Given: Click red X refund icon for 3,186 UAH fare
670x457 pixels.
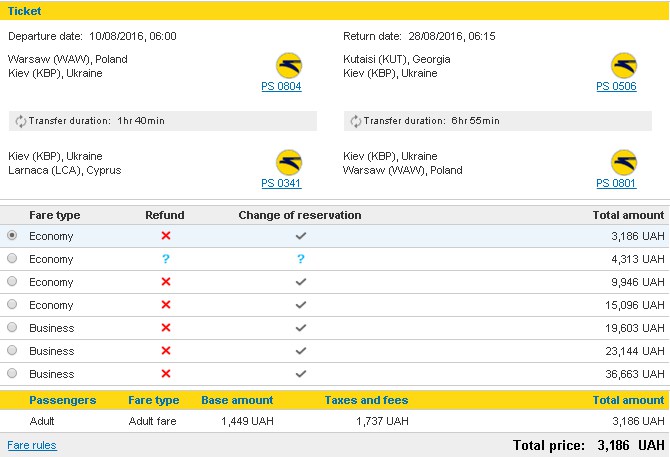Looking at the screenshot, I should [166, 236].
